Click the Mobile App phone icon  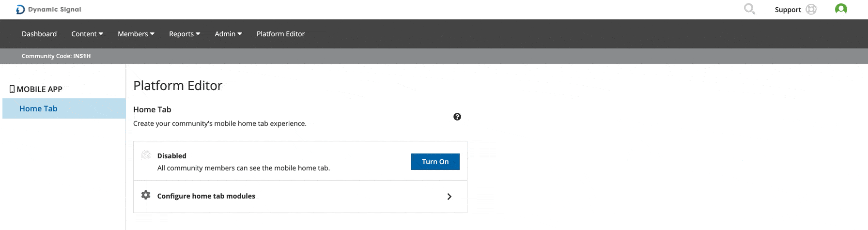point(12,89)
